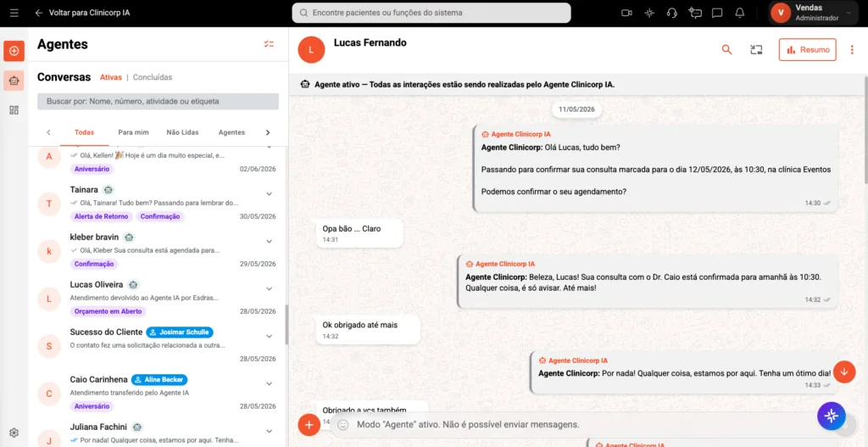The height and width of the screenshot is (447, 868).
Task: Click the Buscar por Nome, número search field
Action: point(158,102)
